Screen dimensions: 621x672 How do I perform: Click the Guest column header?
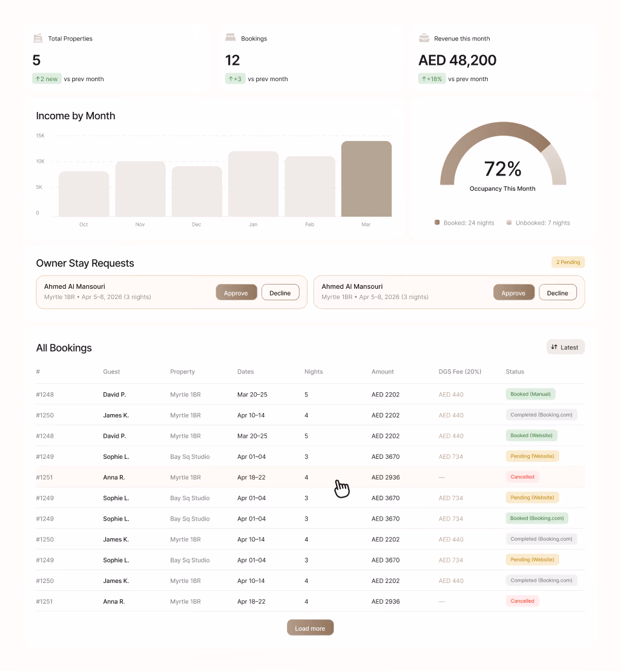[x=111, y=372]
